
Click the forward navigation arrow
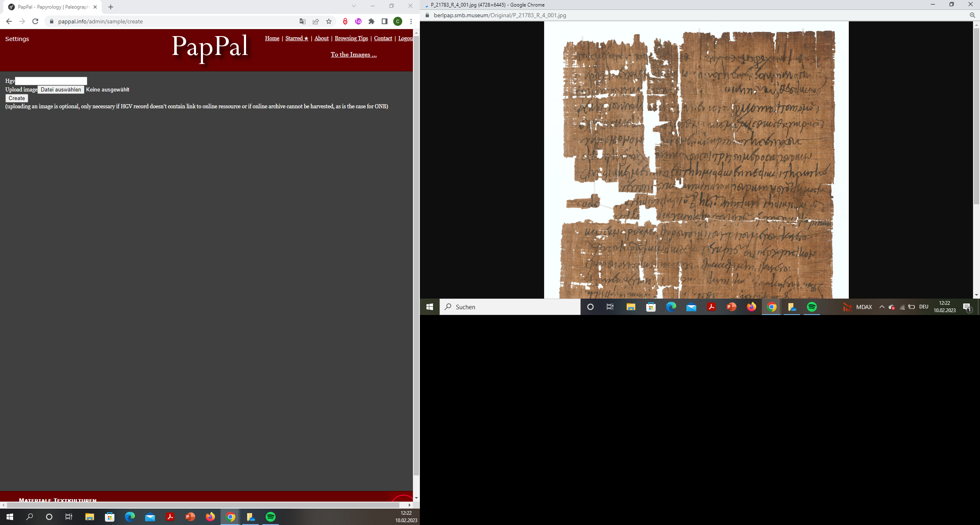(22, 21)
